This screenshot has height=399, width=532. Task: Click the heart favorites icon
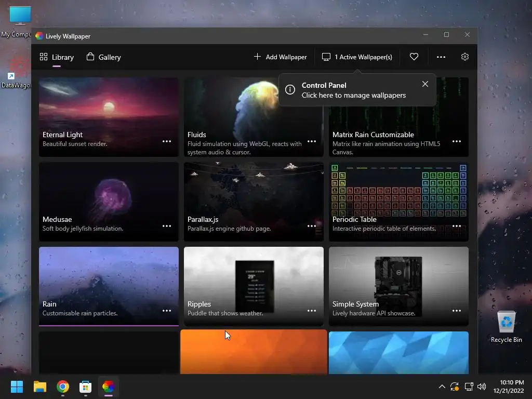[414, 57]
